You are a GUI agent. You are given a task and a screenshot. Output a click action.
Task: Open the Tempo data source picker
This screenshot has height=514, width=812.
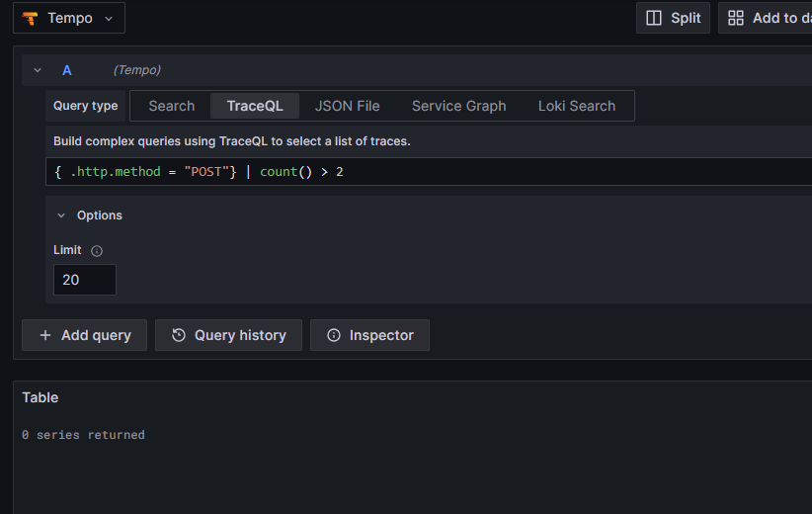69,18
